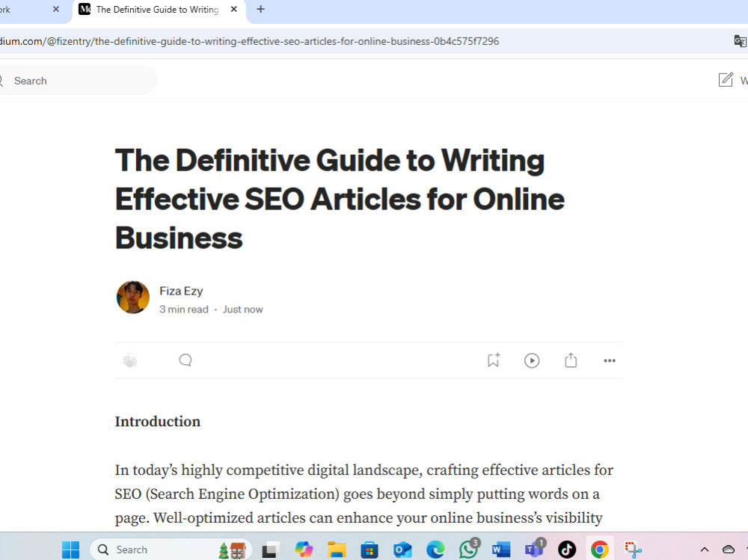748x560 pixels.
Task: Click the browser address bar URL
Action: tap(250, 42)
